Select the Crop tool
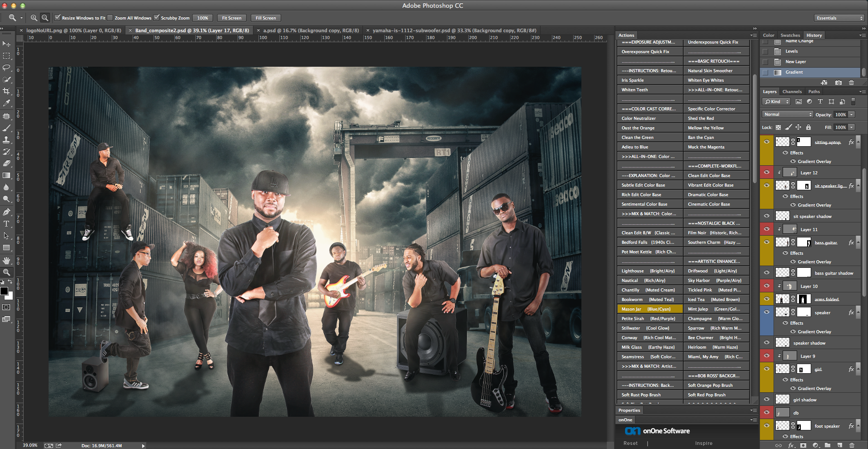 (6, 91)
